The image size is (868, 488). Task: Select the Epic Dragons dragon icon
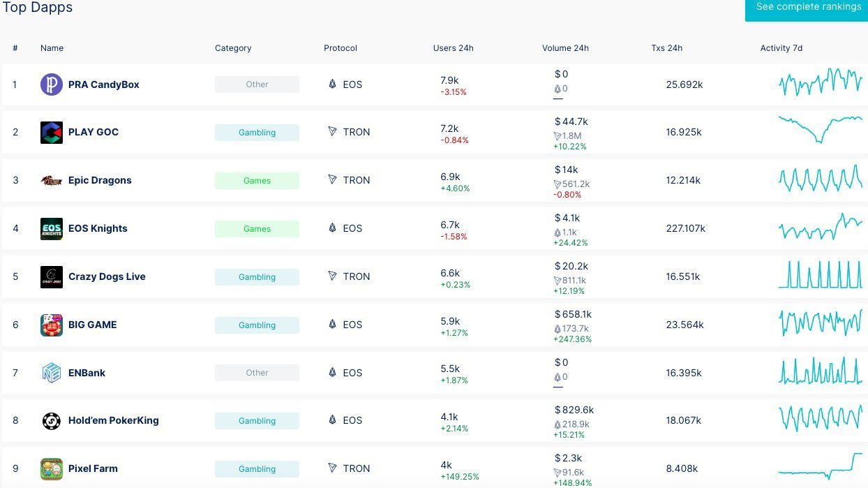tap(52, 180)
